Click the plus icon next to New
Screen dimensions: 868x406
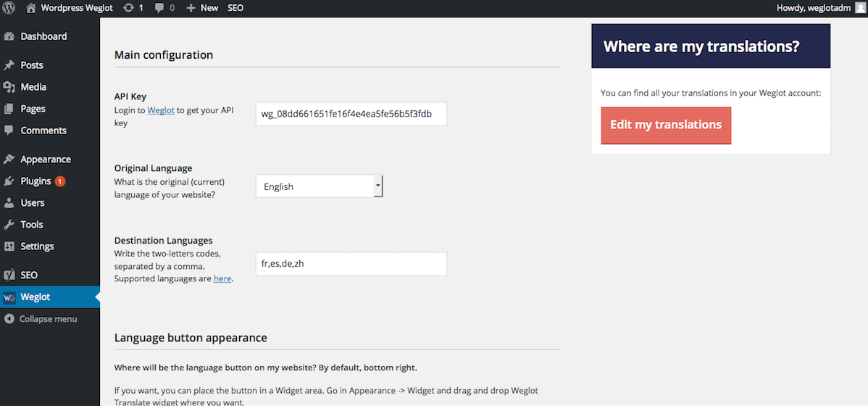click(x=191, y=8)
